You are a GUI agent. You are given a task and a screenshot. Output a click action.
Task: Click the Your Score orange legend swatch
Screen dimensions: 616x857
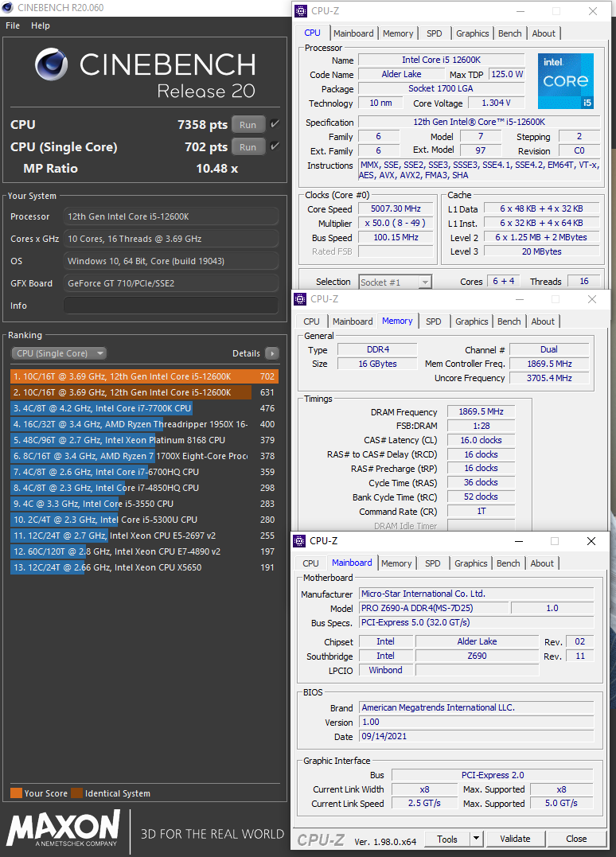(x=16, y=793)
